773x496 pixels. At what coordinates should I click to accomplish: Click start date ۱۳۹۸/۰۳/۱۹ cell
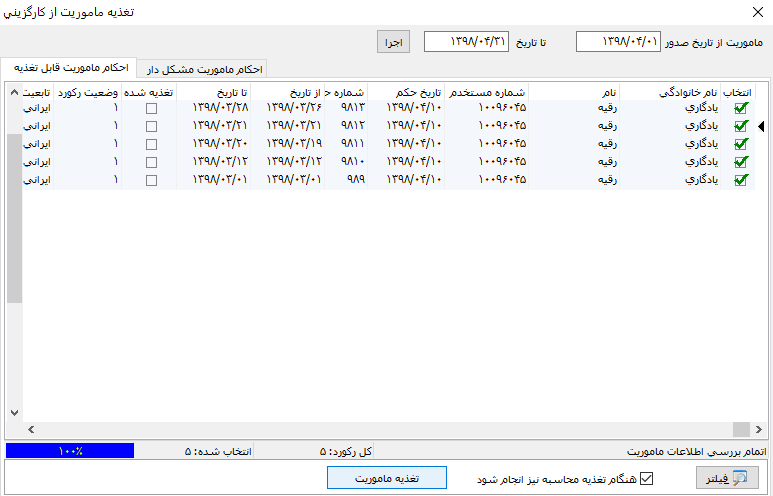pyautogui.click(x=287, y=144)
